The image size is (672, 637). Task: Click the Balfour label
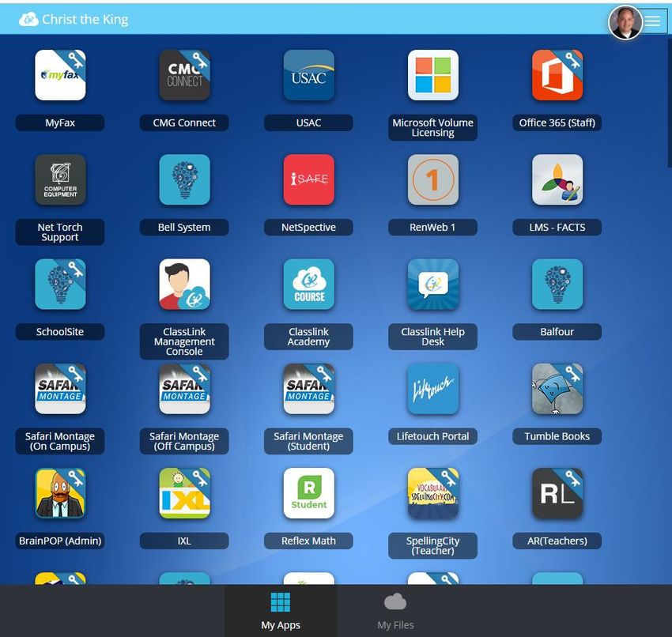click(x=557, y=332)
